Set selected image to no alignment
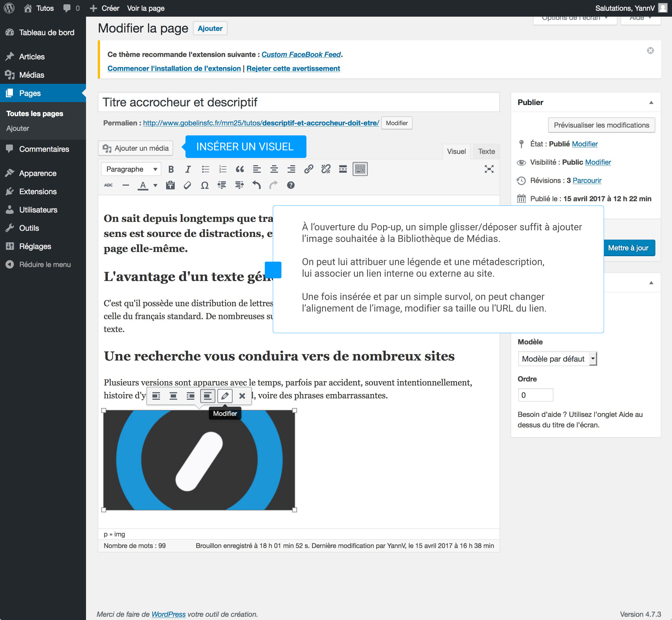Viewport: 672px width, 620px height. 208,396
